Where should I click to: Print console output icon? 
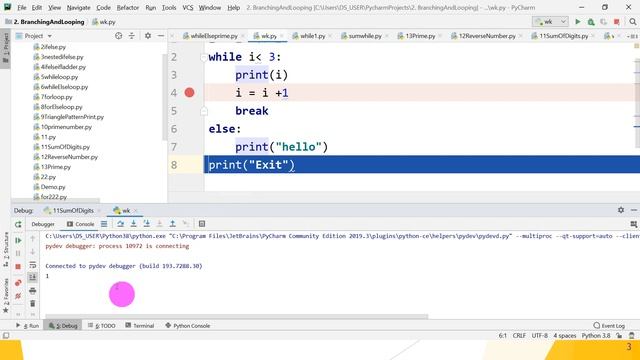[33, 291]
